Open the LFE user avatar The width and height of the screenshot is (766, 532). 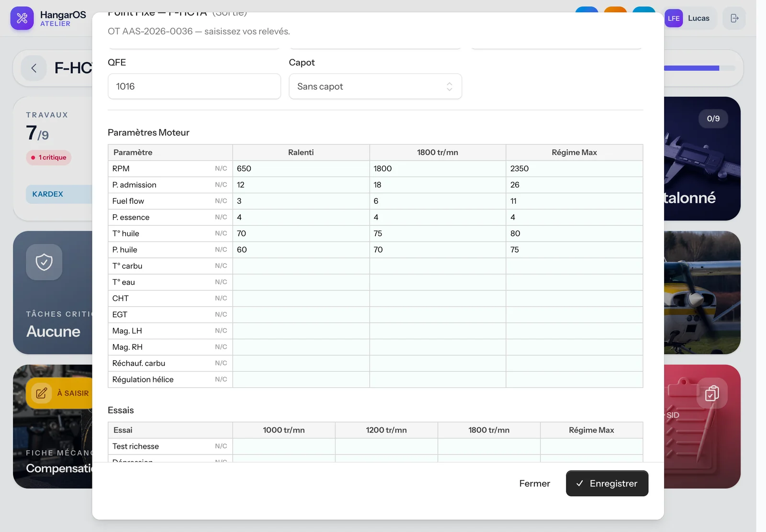674,18
